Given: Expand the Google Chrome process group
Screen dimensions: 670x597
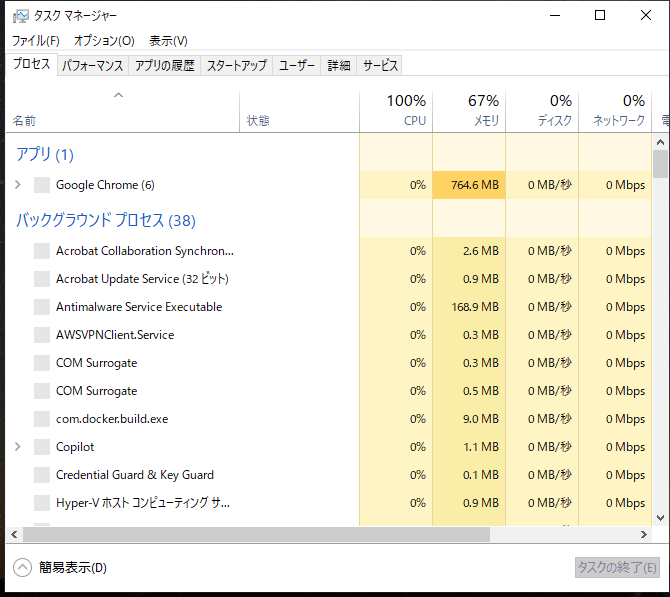Looking at the screenshot, I should [17, 185].
